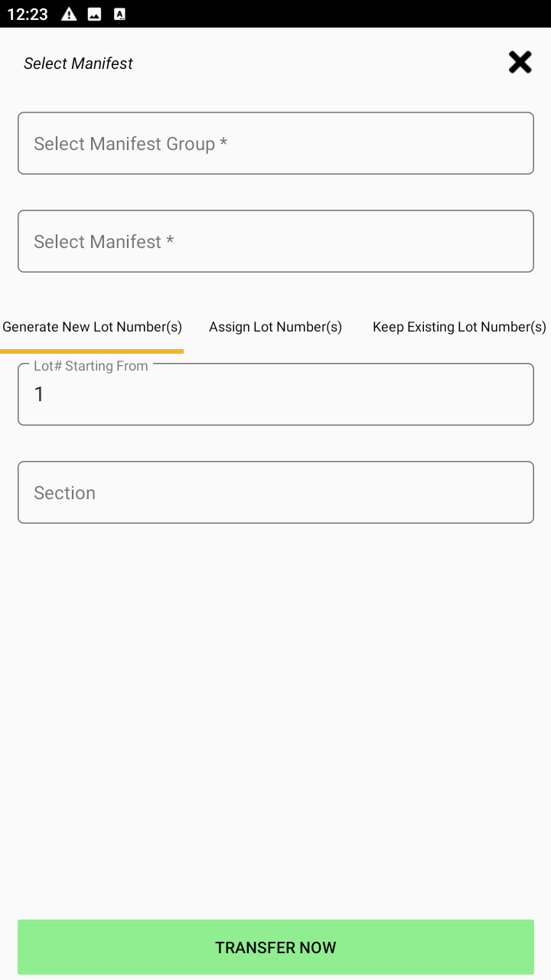Tap the Lot# Starting From floating label
551x980 pixels.
tap(90, 366)
